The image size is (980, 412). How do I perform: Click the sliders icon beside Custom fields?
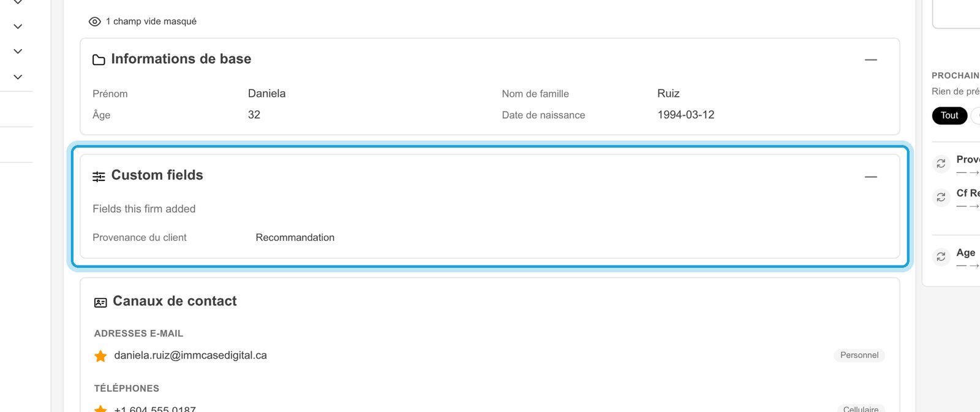click(x=99, y=177)
